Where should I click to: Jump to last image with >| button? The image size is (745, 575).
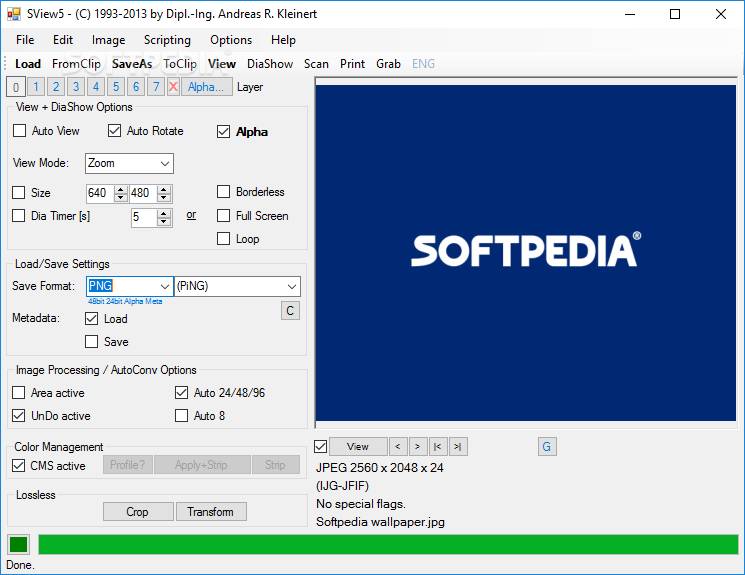pos(458,447)
